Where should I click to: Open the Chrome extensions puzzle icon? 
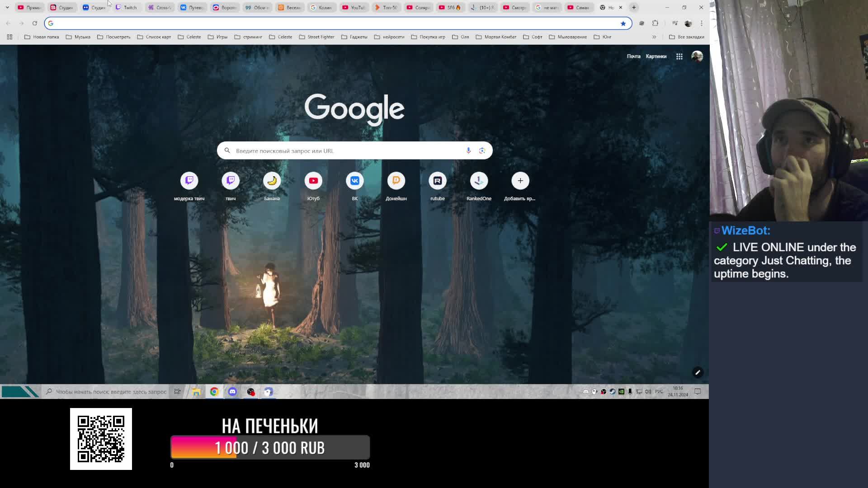655,23
